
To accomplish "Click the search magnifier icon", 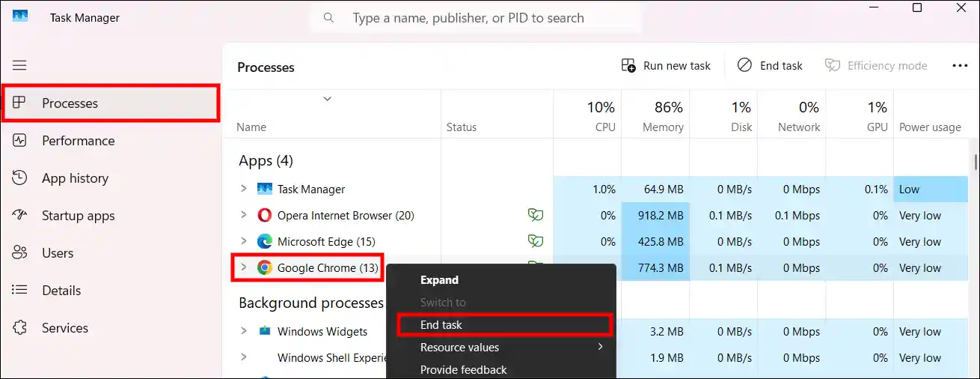I will click(328, 17).
